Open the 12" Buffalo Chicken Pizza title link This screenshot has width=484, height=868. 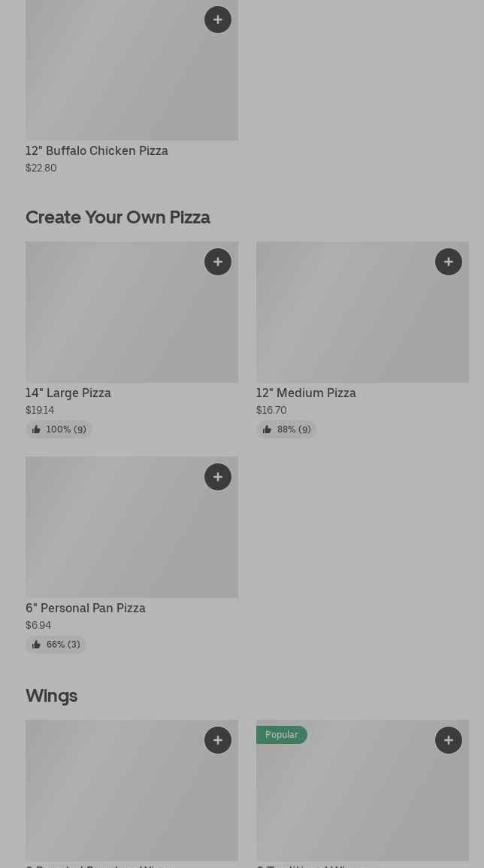(x=97, y=150)
